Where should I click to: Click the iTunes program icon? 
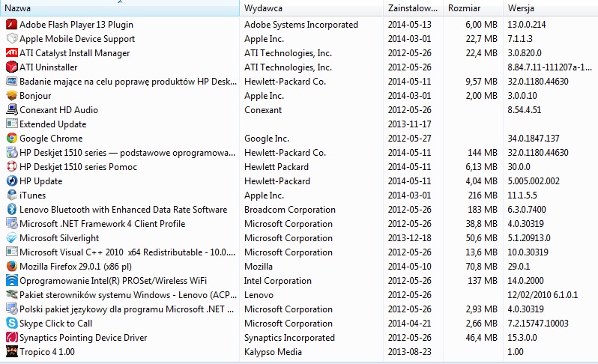(12, 195)
